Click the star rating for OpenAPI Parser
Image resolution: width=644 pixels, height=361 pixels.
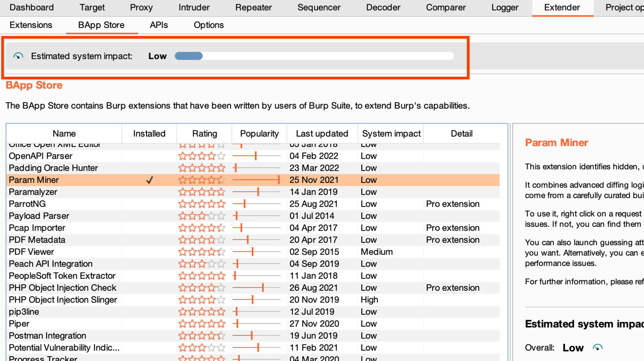click(x=202, y=156)
